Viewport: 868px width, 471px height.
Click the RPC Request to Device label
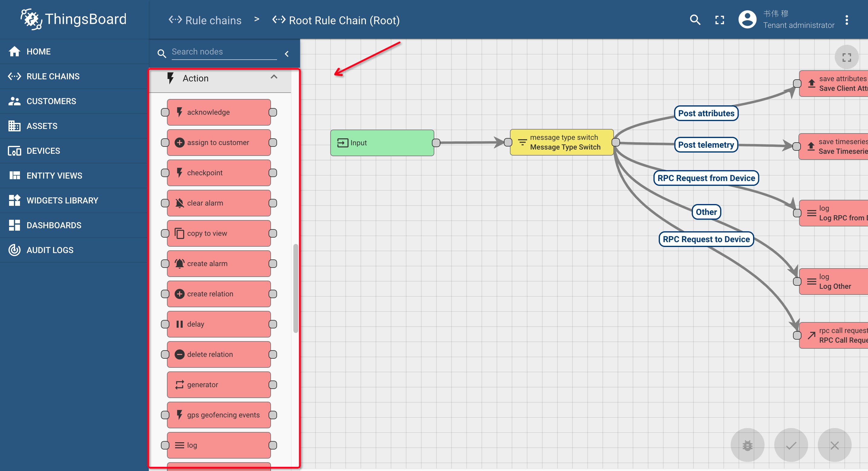tap(706, 239)
